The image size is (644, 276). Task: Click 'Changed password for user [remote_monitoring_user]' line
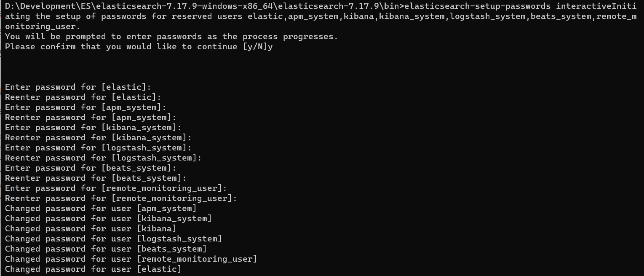click(x=131, y=259)
